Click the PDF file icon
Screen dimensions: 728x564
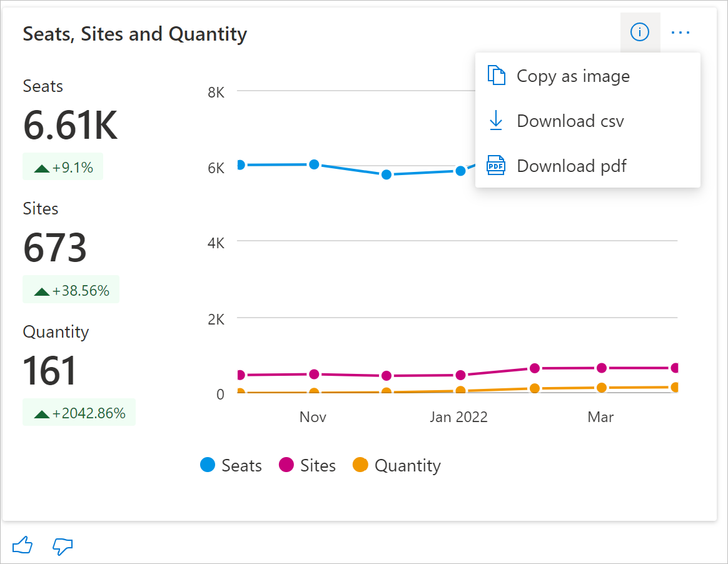pyautogui.click(x=496, y=166)
